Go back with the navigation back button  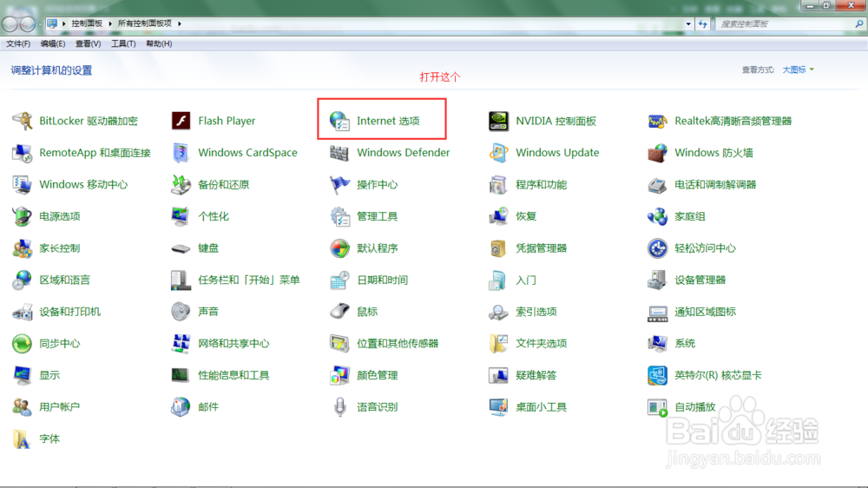click(x=10, y=23)
